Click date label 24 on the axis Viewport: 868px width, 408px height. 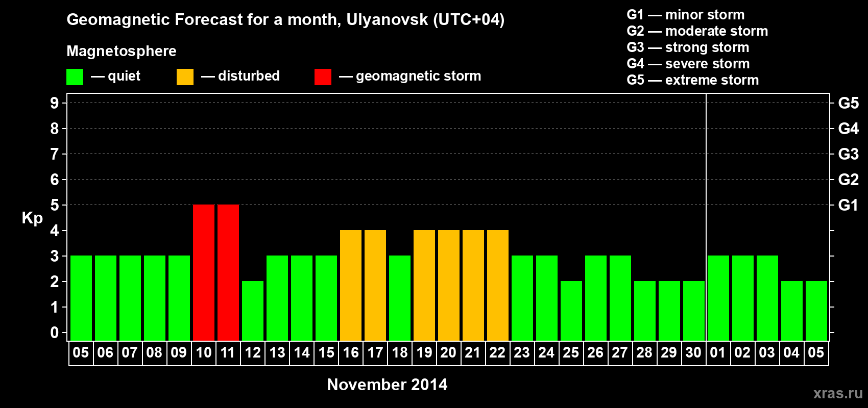pos(546,353)
